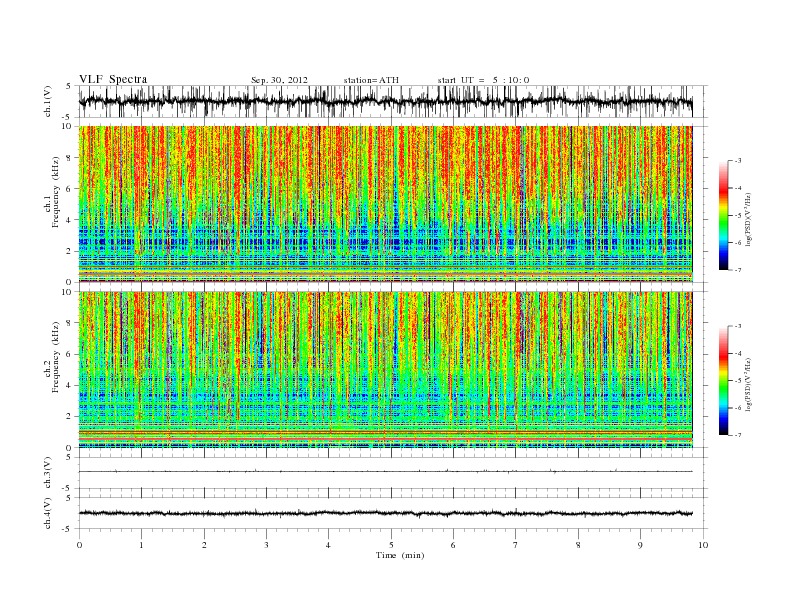Viewport: 792px width, 612px height.
Task: Click time axis tick label "1"
Action: tap(142, 545)
